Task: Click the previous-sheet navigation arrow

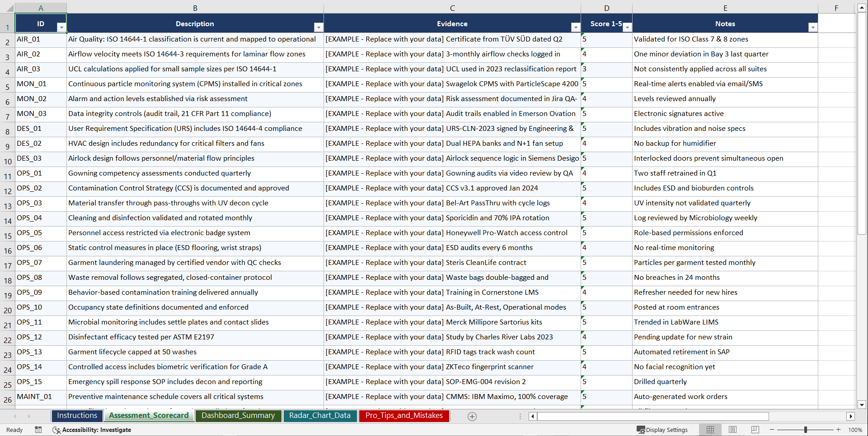Action: click(15, 416)
